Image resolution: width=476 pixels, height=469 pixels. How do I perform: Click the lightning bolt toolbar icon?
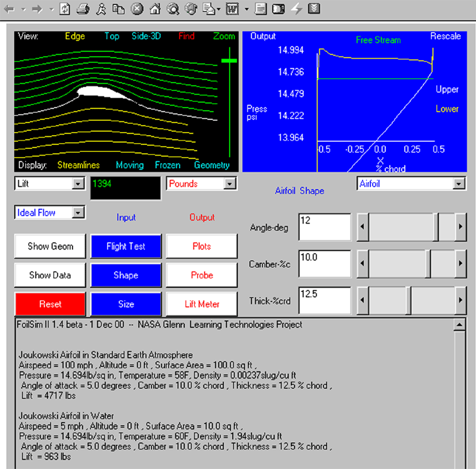296,9
